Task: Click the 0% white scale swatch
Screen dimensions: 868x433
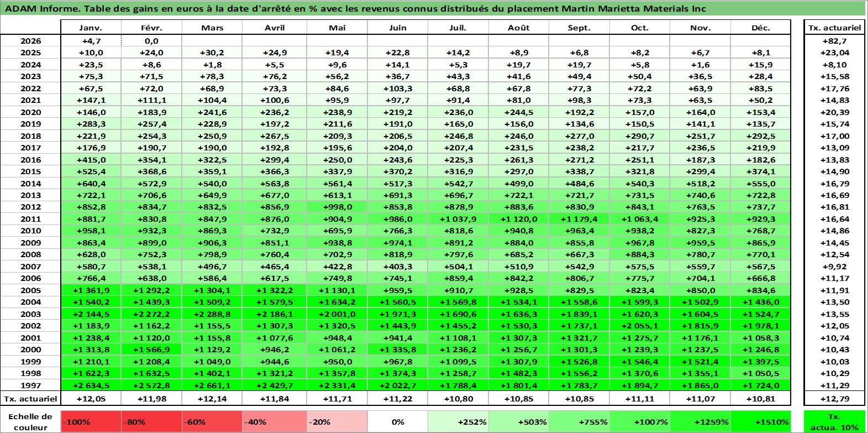Action: pyautogui.click(x=398, y=421)
